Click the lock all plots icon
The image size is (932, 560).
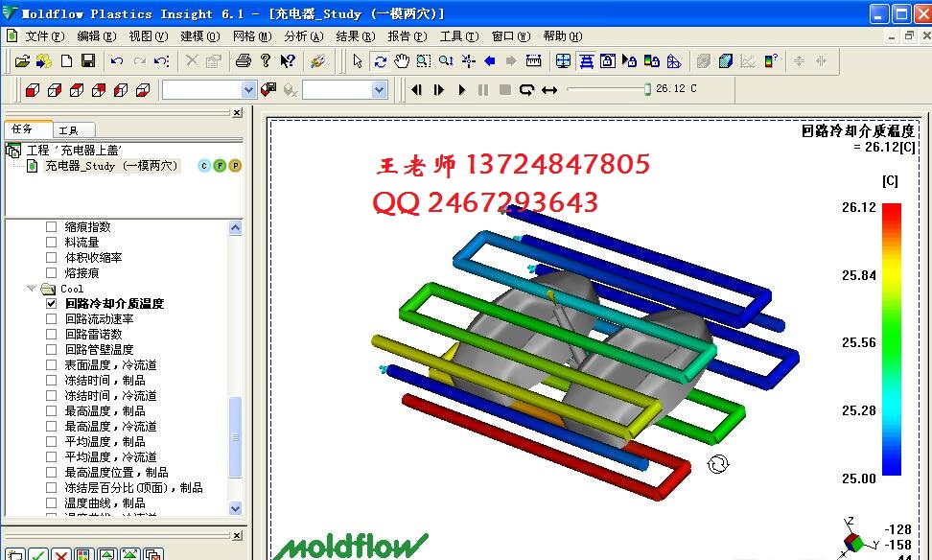(651, 60)
